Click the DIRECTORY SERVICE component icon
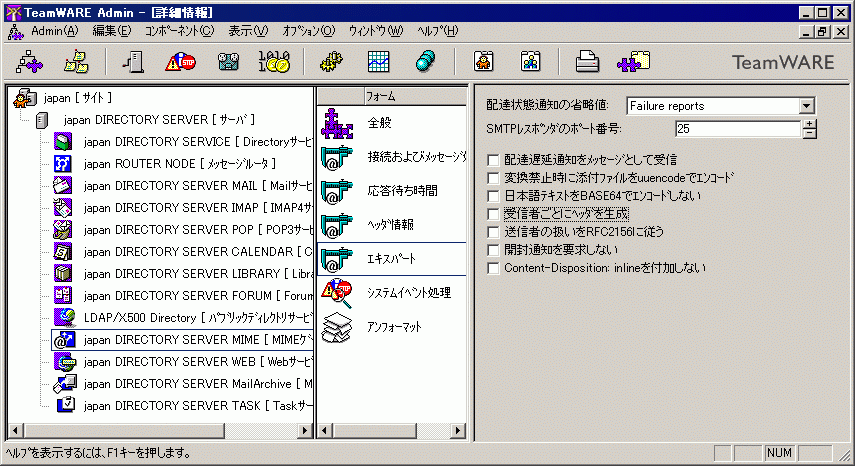 63,142
